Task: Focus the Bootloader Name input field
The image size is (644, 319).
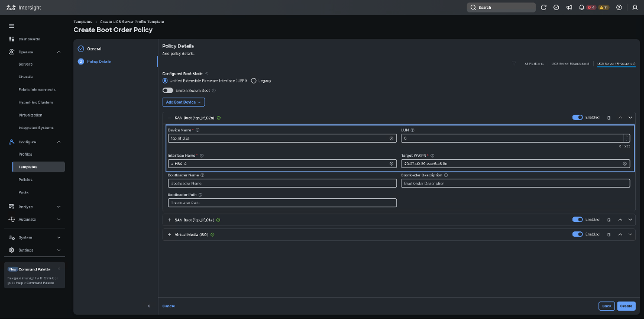Action: pyautogui.click(x=282, y=183)
